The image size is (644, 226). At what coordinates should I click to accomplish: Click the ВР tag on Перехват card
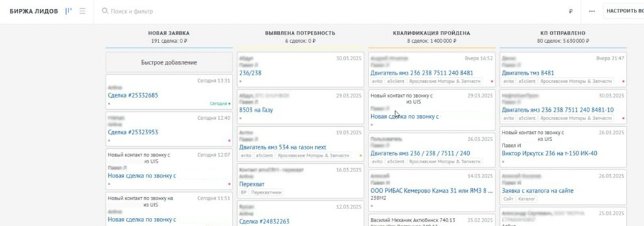click(x=243, y=192)
